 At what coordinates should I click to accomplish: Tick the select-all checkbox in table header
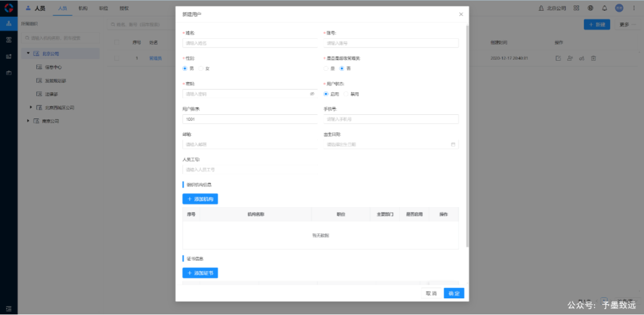117,42
